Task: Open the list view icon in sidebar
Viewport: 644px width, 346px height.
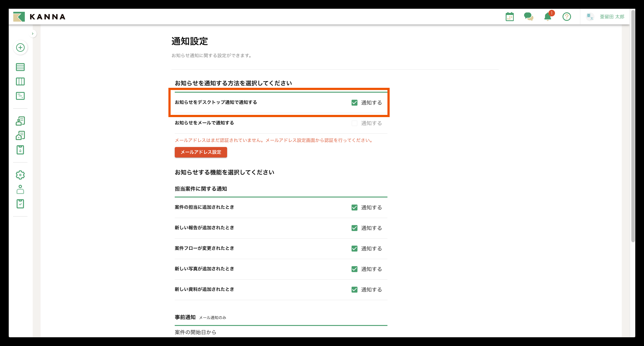Action: pos(20,67)
